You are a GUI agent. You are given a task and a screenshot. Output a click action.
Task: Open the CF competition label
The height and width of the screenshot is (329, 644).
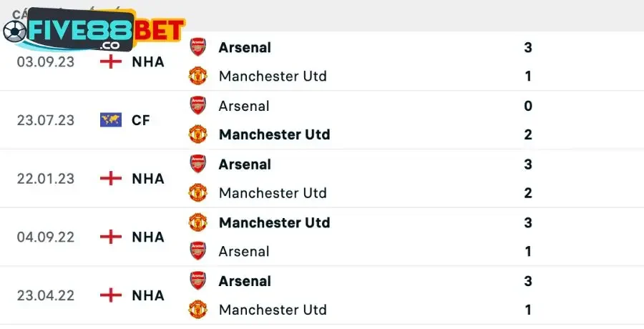coord(141,120)
